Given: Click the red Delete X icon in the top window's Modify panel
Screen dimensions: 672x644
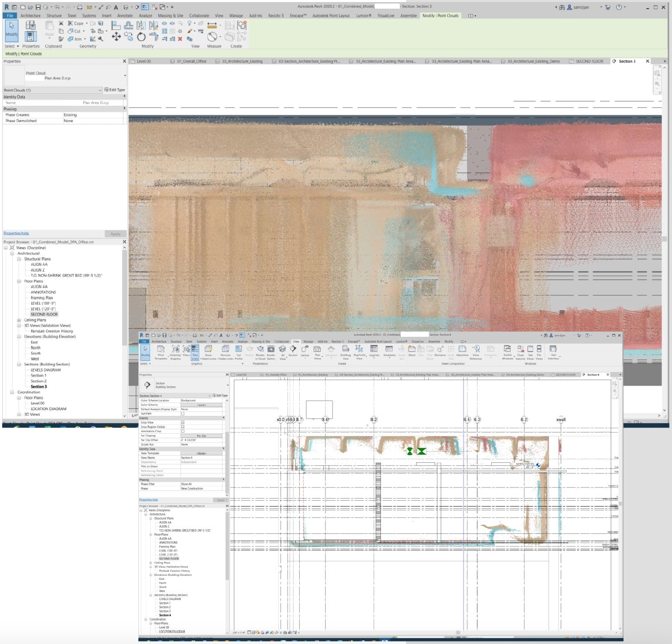Looking at the screenshot, I should tap(180, 39).
